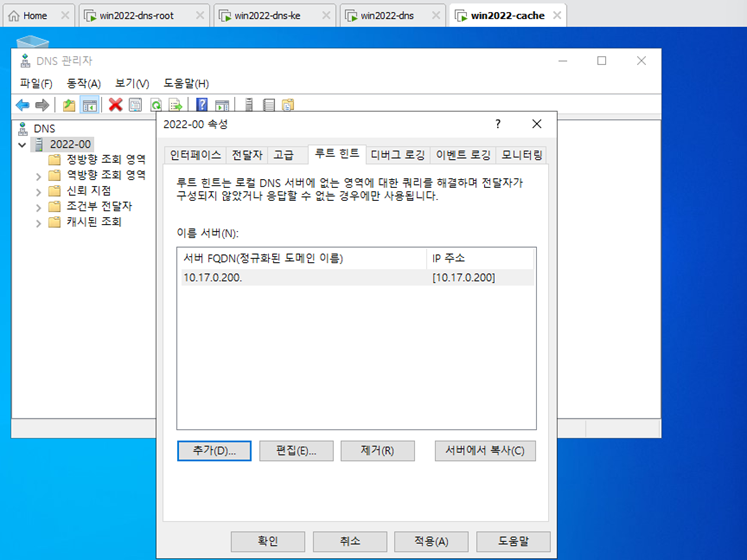Screen dimensions: 747x560
Task: Click the IP 주소 column header
Action: [x=480, y=258]
